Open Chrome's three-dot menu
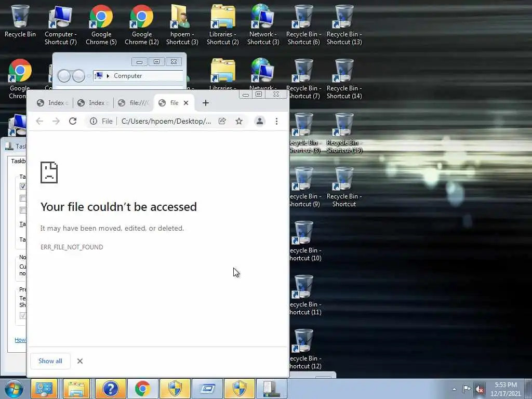The width and height of the screenshot is (532, 399). 276,121
